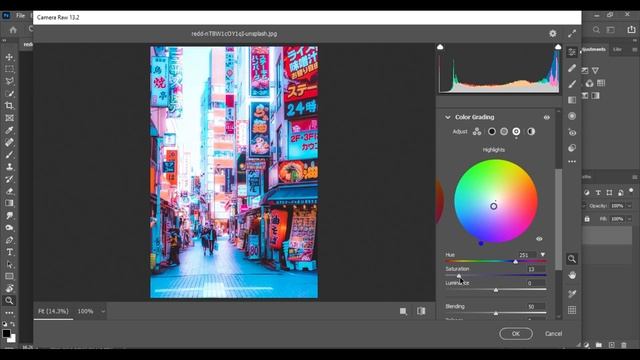Open the zoom level dropdown arrow
The width and height of the screenshot is (640, 360).
pyautogui.click(x=103, y=311)
